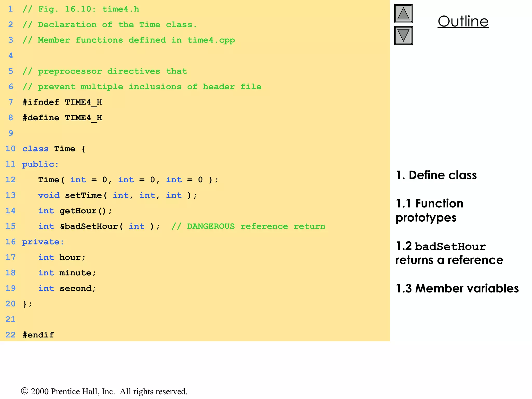Viewport: 532px width, 399px height.
Task: Click the up arrow navigation button
Action: (403, 14)
